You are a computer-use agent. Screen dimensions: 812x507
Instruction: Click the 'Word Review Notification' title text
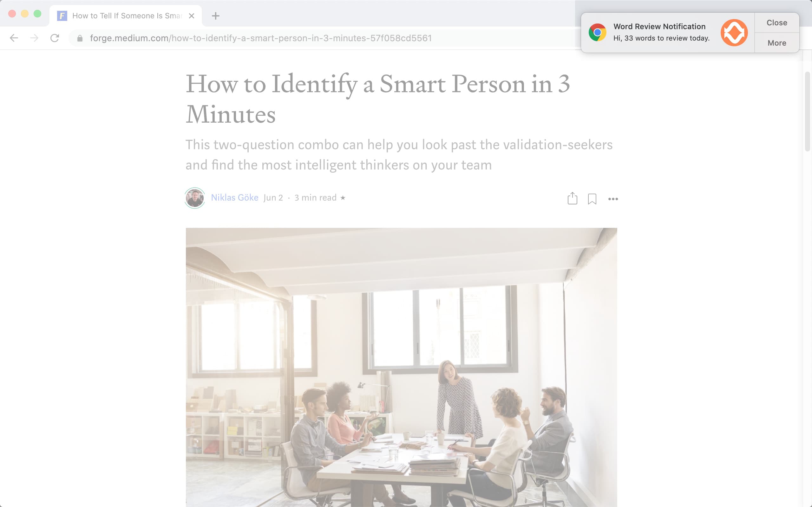[x=659, y=27]
